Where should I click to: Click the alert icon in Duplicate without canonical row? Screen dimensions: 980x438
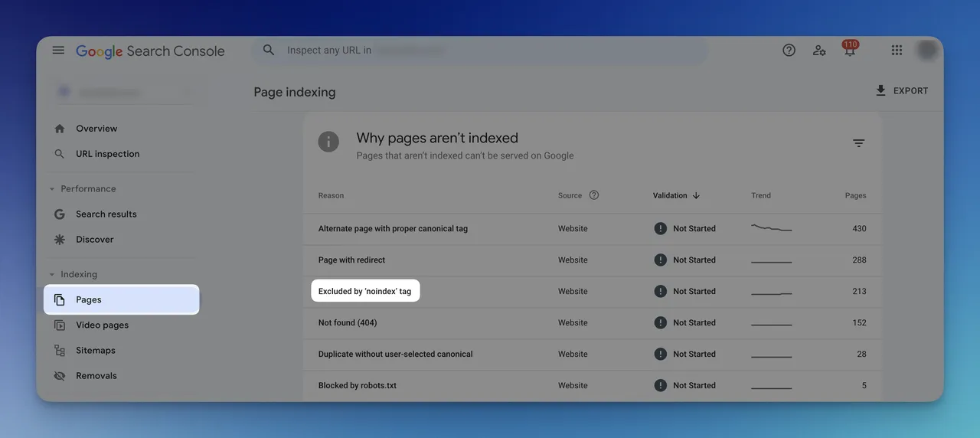coord(660,355)
